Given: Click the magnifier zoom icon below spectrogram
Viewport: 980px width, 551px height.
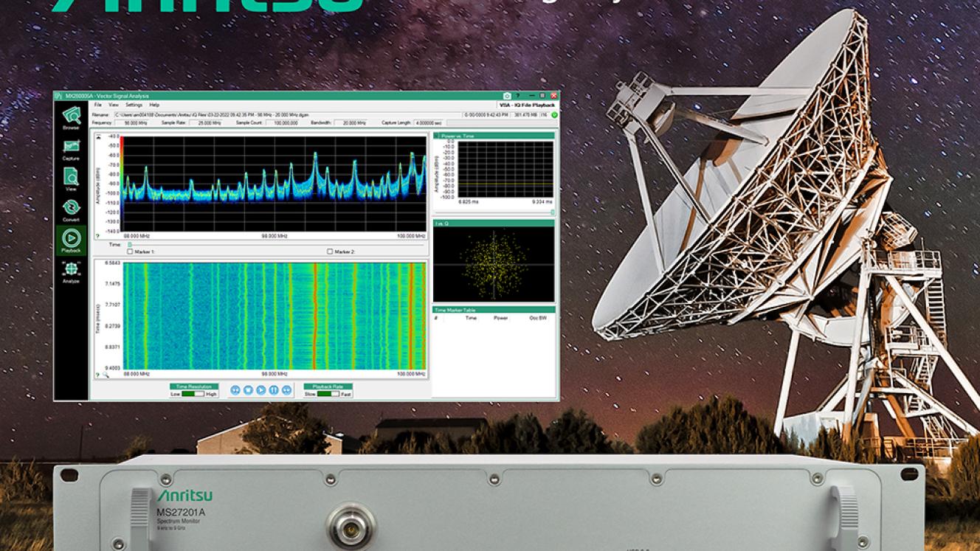Looking at the screenshot, I should pos(106,375).
